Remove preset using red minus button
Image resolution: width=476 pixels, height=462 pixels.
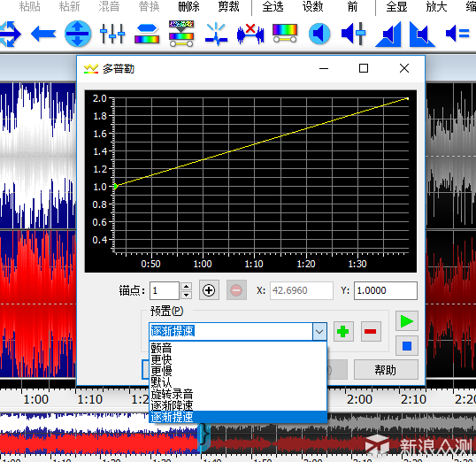[x=371, y=331]
